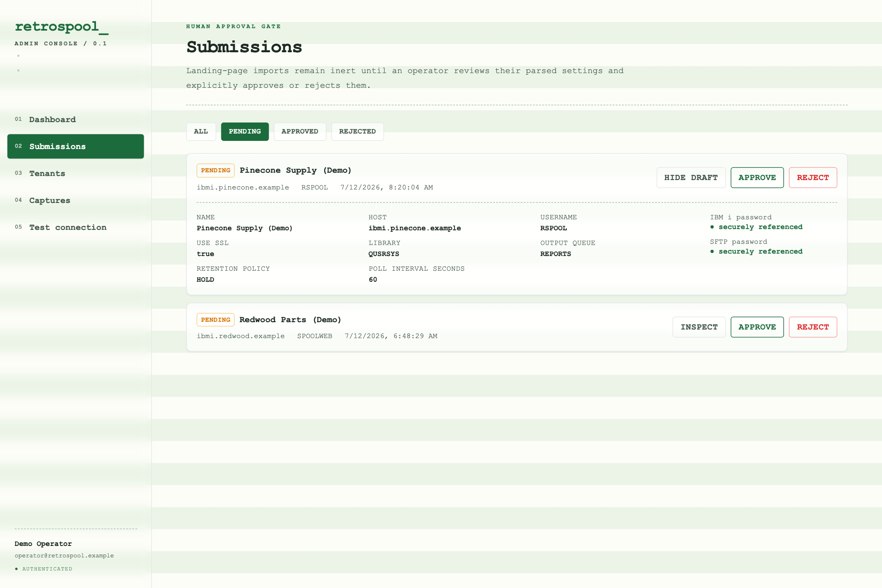The width and height of the screenshot is (882, 588).
Task: Switch to REJECTED filter tab
Action: pos(357,131)
